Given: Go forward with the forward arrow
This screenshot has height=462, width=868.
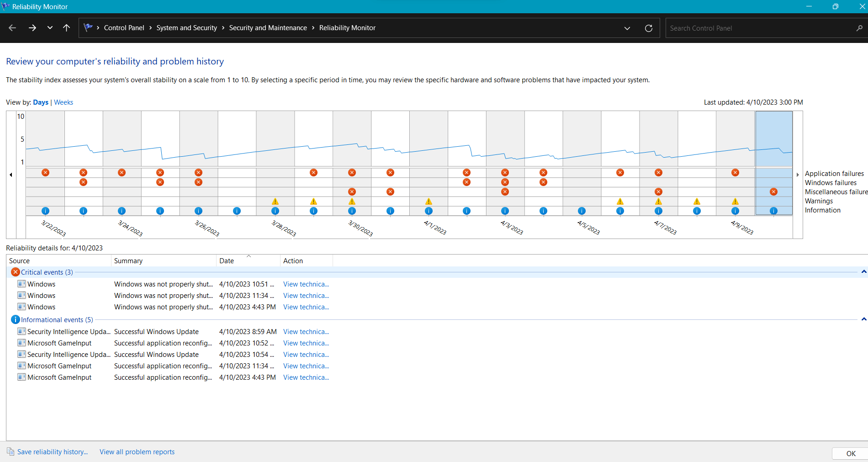Looking at the screenshot, I should pyautogui.click(x=32, y=28).
